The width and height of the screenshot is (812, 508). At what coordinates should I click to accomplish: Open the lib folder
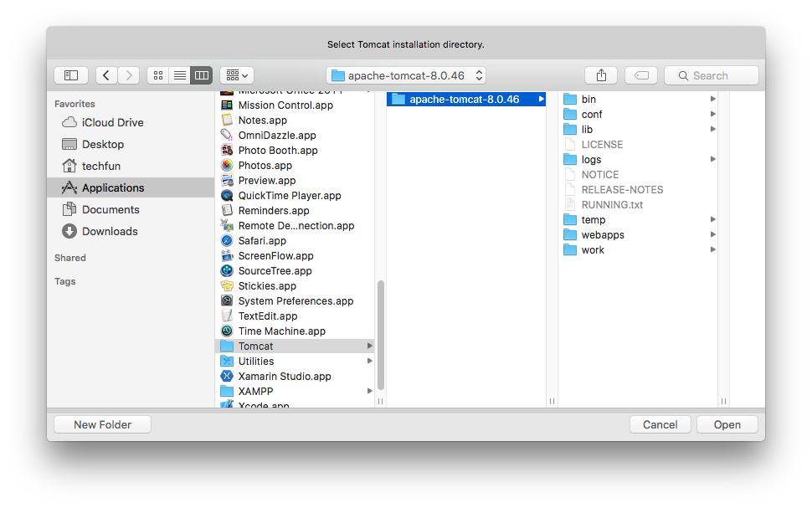click(639, 129)
